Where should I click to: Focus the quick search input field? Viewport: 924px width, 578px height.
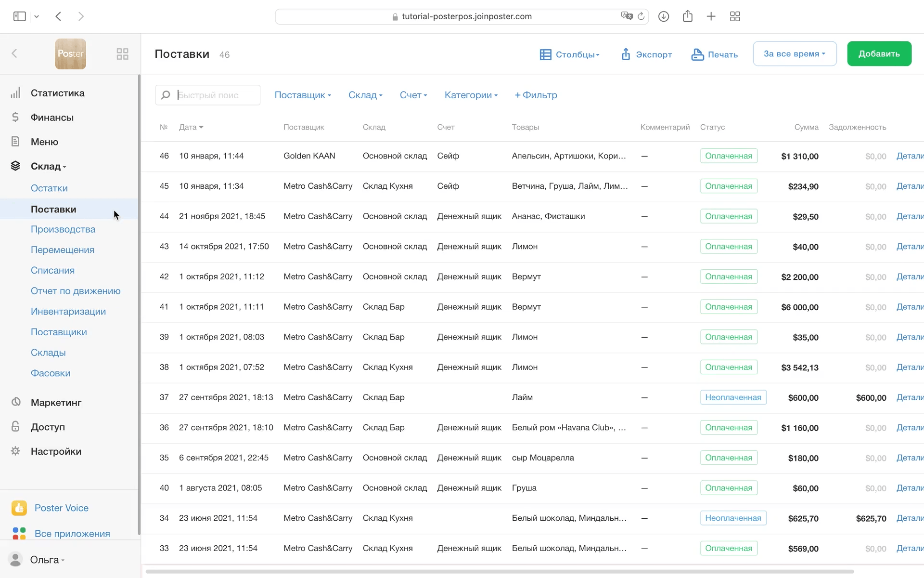215,95
